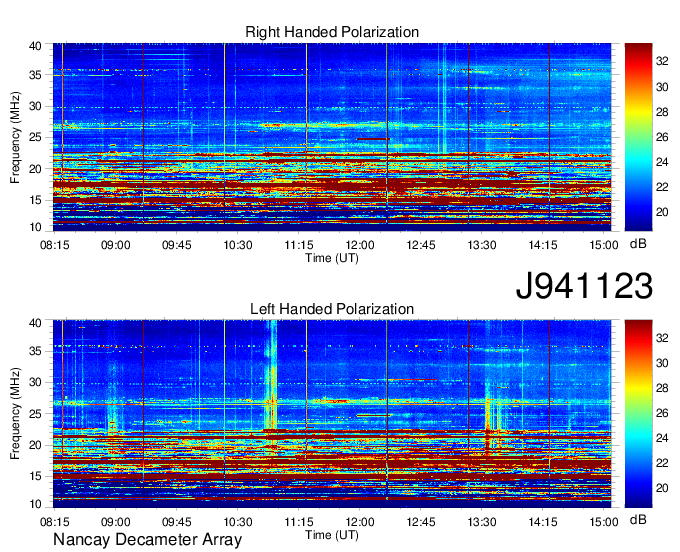The image size is (680, 552).
Task: Click "14:15" tick under the Left Handed plot
Action: pos(543,522)
